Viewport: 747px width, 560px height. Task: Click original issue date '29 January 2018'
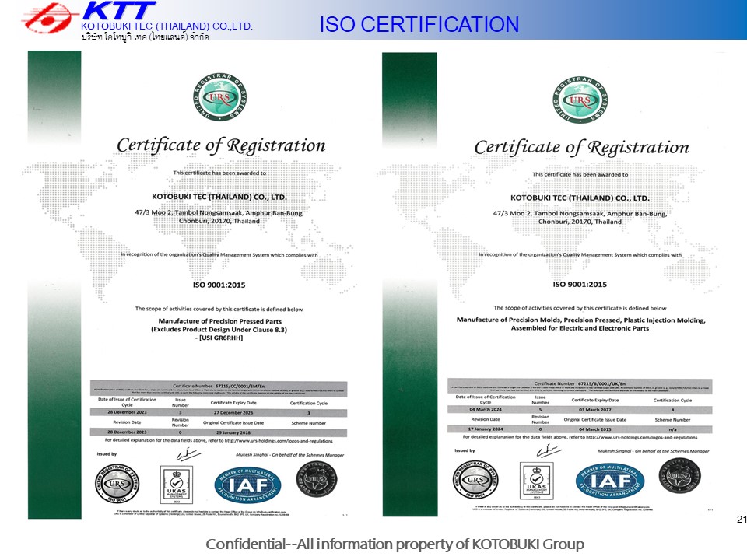233,432
